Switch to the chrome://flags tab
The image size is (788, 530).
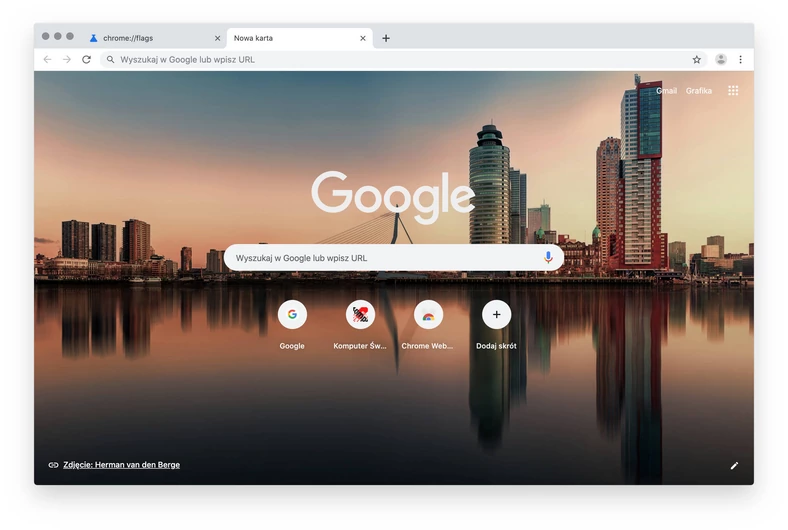tap(155, 38)
